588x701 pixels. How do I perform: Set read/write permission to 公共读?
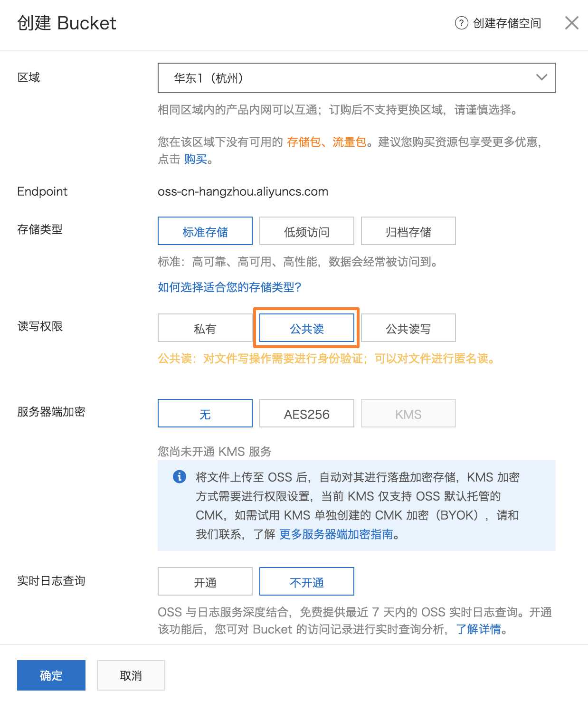click(307, 328)
